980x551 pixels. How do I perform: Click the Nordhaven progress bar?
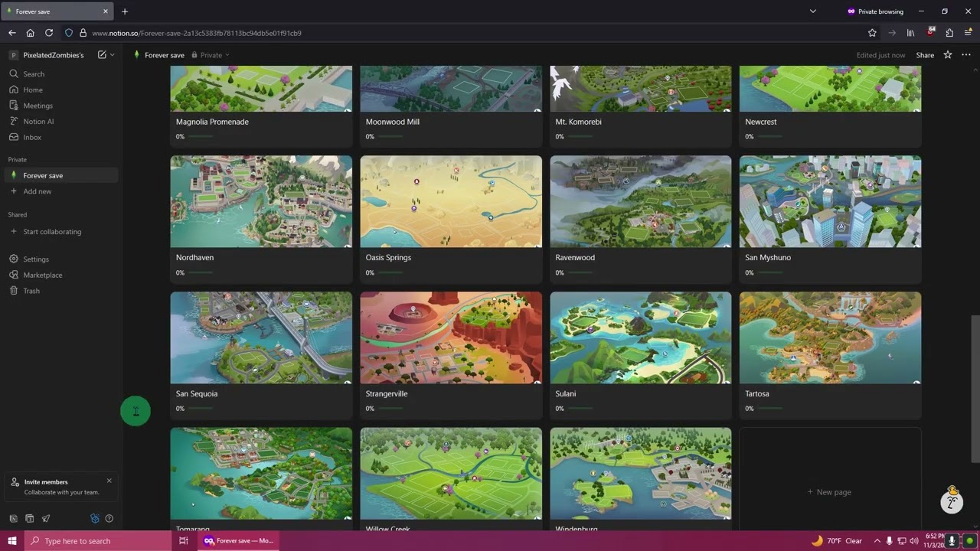[201, 272]
